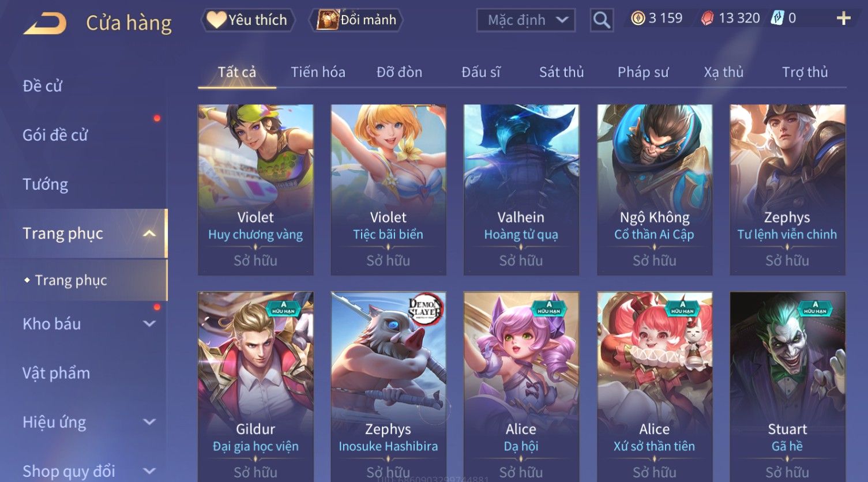The image size is (868, 482).
Task: Open the Đổi mảnh chest icon
Action: tap(327, 20)
